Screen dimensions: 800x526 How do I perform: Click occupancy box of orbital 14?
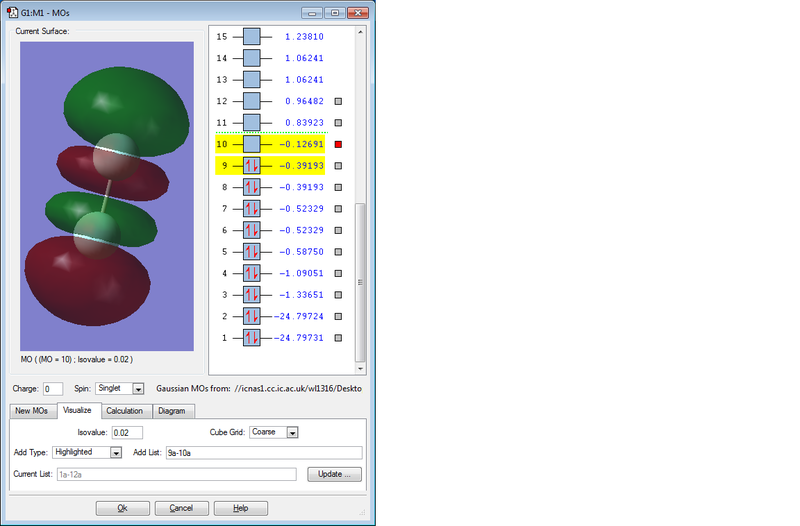click(x=252, y=58)
